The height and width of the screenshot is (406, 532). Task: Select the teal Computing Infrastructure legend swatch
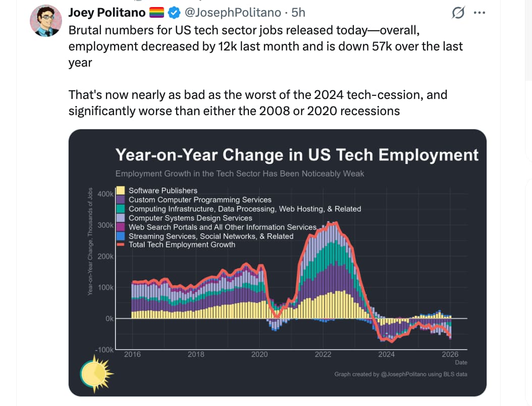121,209
